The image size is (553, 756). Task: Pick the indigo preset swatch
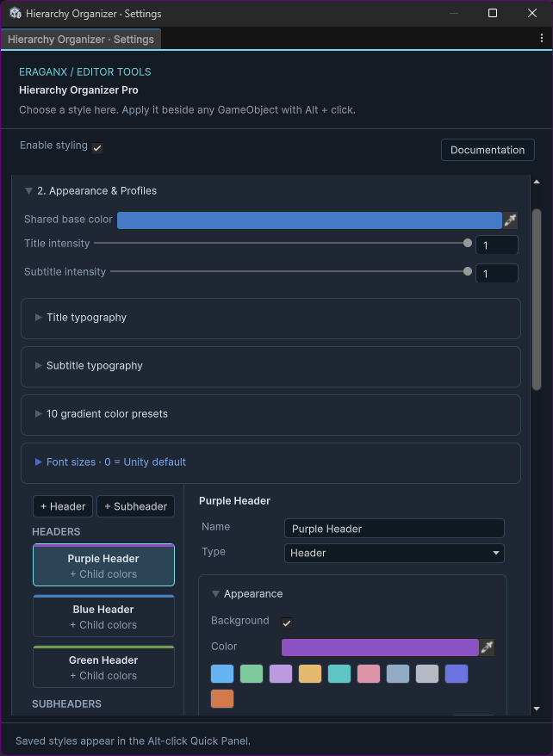(x=457, y=673)
